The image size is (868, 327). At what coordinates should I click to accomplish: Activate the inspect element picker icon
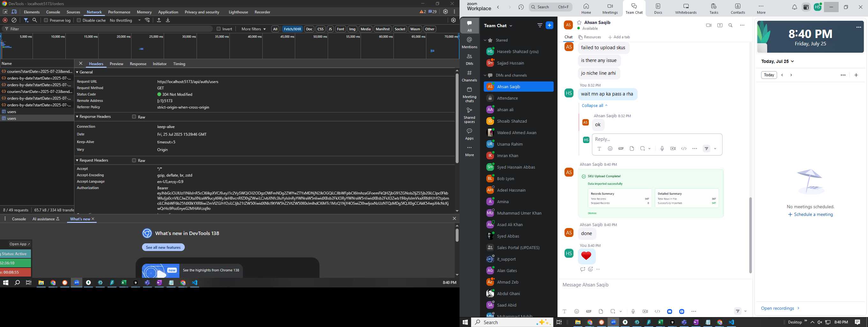click(5, 12)
